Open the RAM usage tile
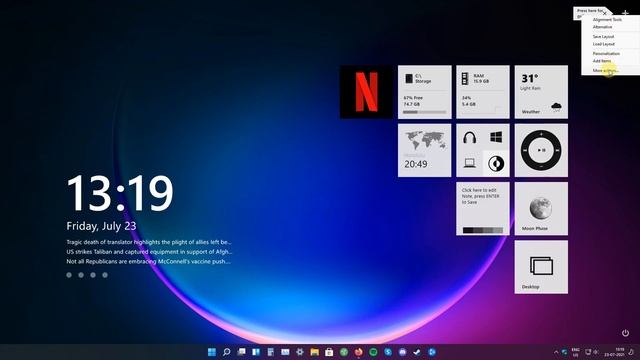 click(483, 92)
